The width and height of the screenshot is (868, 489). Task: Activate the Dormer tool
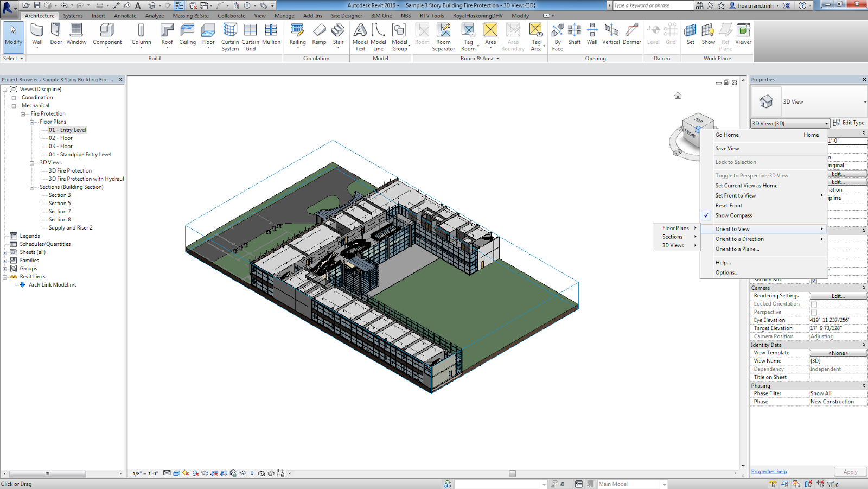pos(631,34)
